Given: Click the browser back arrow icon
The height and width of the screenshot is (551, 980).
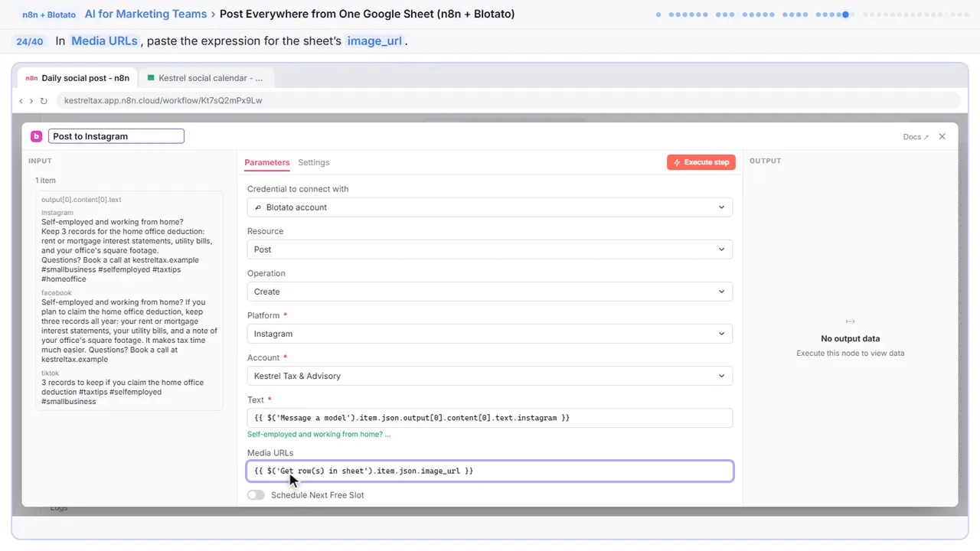Looking at the screenshot, I should [21, 100].
